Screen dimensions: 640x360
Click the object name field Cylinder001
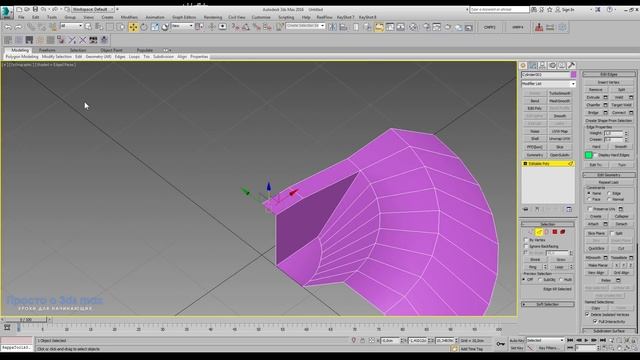[x=545, y=75]
